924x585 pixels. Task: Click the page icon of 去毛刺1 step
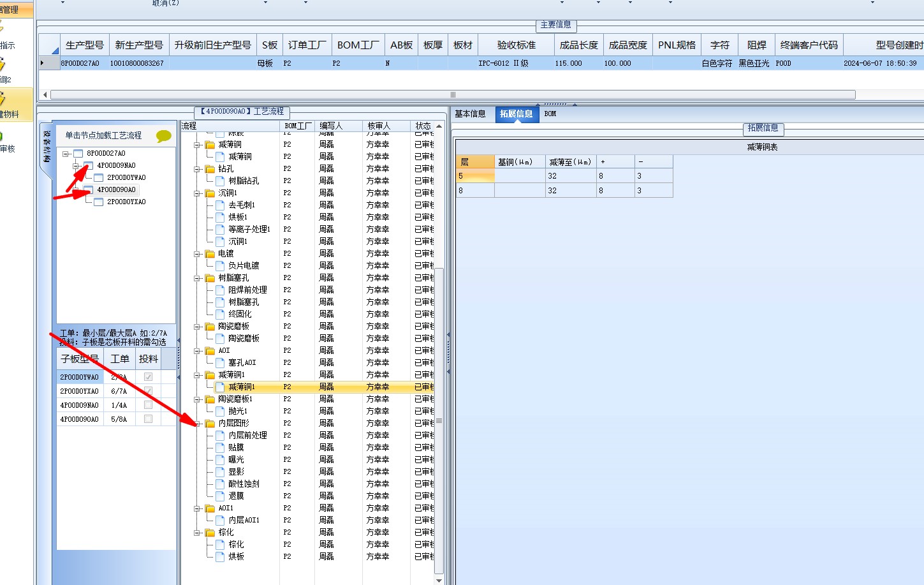[221, 205]
